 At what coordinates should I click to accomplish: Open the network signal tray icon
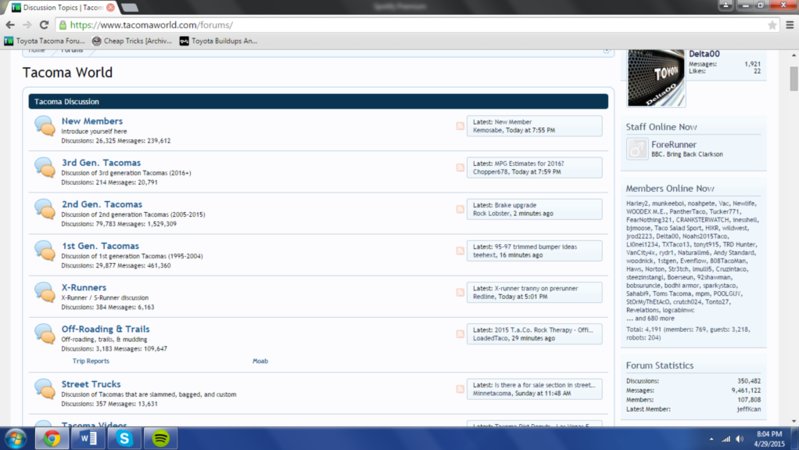[726, 439]
